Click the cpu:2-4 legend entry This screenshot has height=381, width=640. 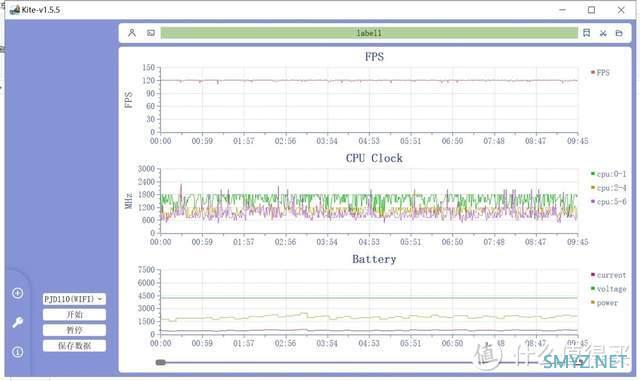click(x=608, y=188)
